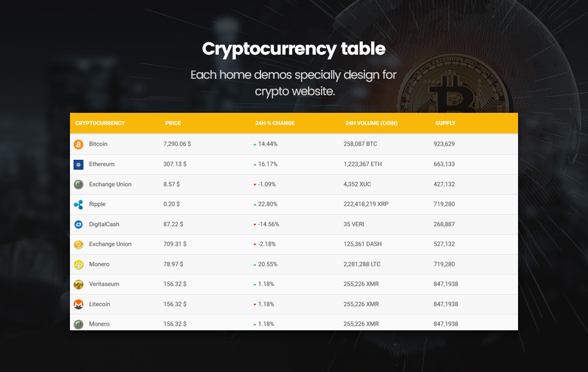The image size is (588, 372).
Task: Select the orange Exchange Union icon
Action: (x=79, y=244)
